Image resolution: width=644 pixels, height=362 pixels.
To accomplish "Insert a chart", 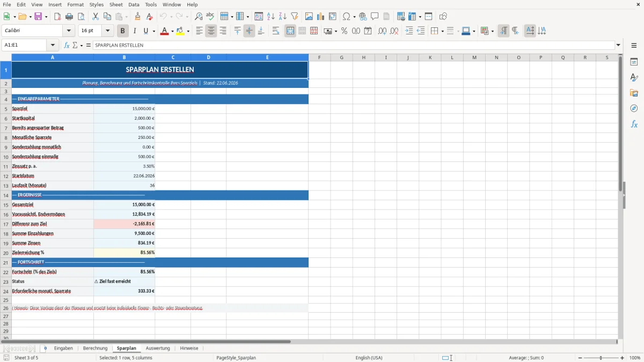I will tap(321, 17).
